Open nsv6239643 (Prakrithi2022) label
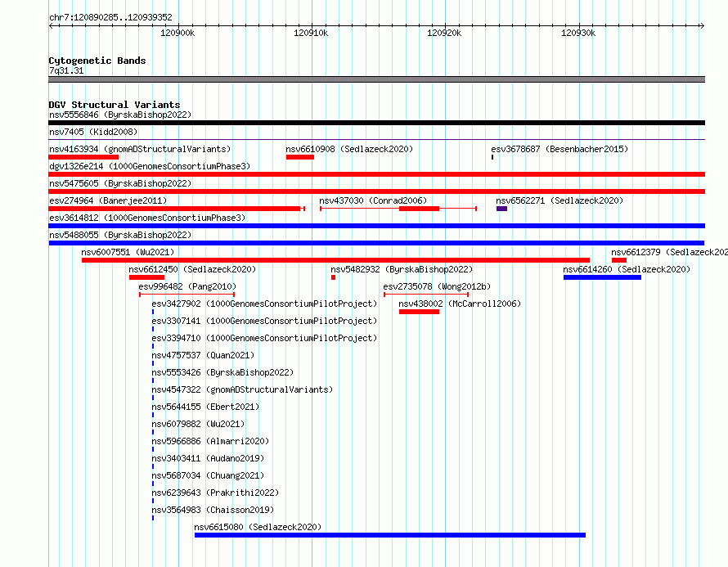Screen dimensions: 728x567 point(215,493)
